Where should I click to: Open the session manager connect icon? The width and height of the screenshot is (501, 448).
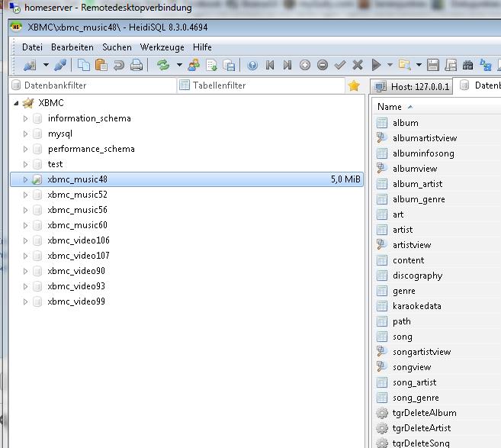tap(30, 65)
